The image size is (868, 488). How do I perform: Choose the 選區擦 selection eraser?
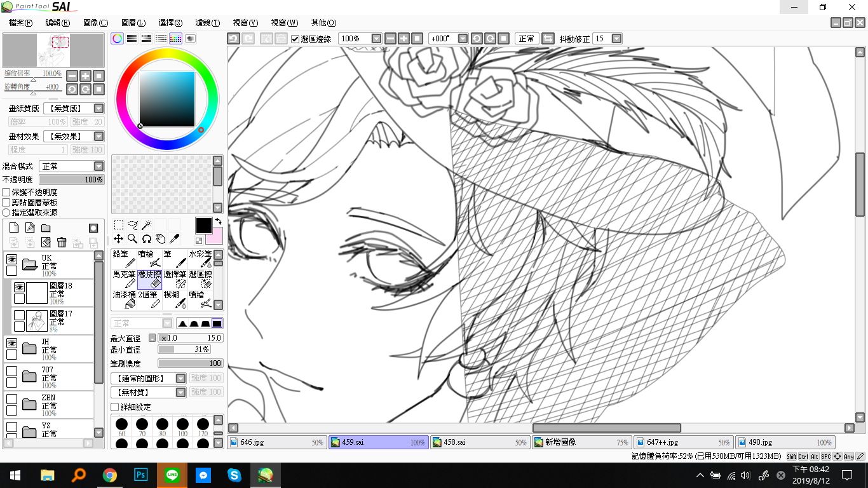click(200, 279)
